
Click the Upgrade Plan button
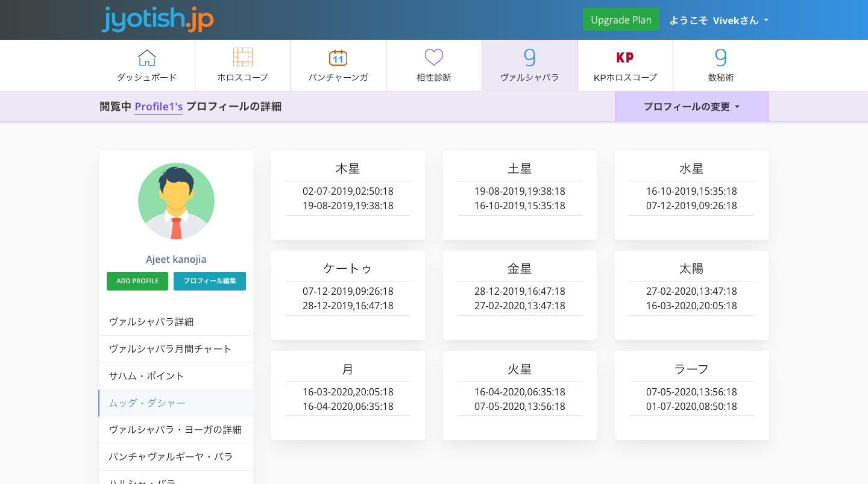tap(621, 20)
